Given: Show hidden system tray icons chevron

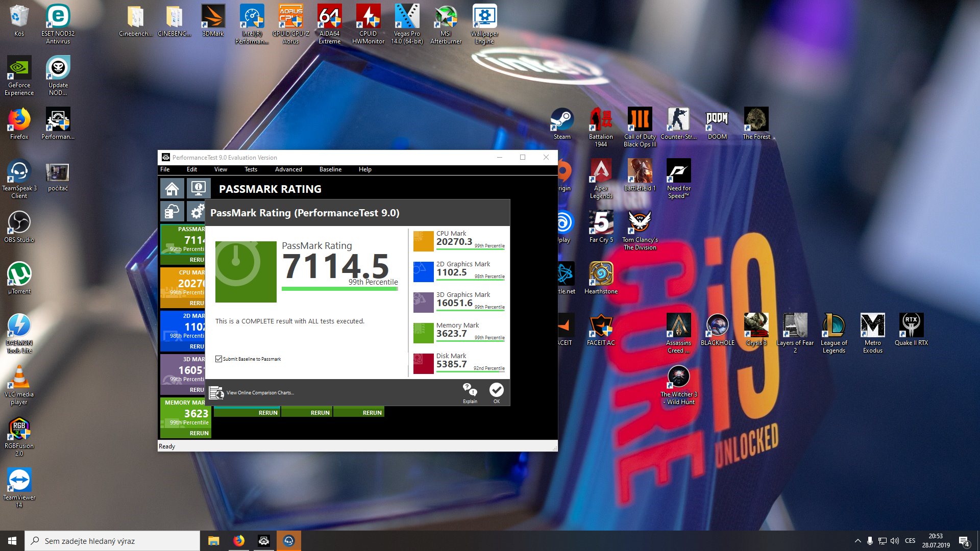Looking at the screenshot, I should click(857, 541).
